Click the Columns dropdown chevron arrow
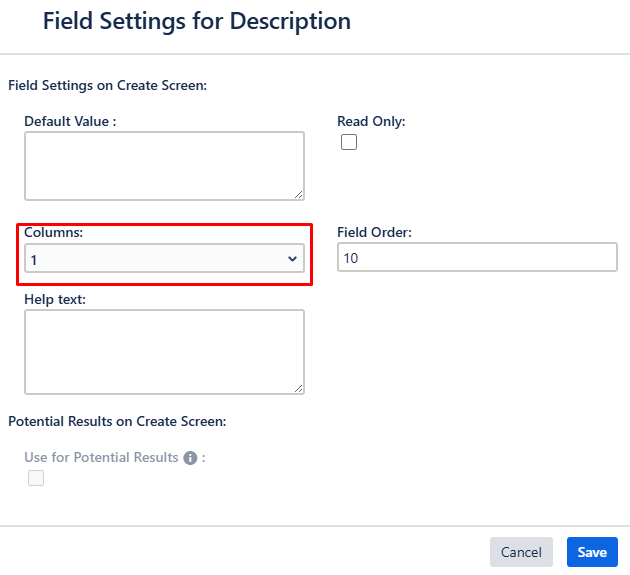 tap(292, 259)
